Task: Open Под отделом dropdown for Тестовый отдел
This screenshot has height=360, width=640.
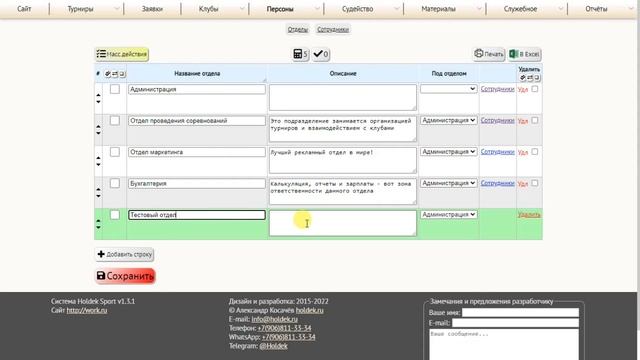Action: [x=449, y=214]
